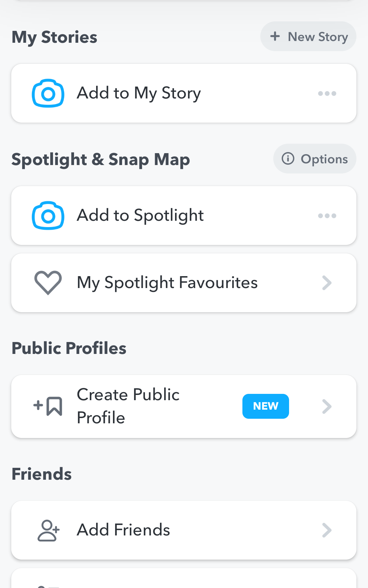The height and width of the screenshot is (588, 368).
Task: Tap the camera icon beside Add to My Story
Action: point(48,93)
